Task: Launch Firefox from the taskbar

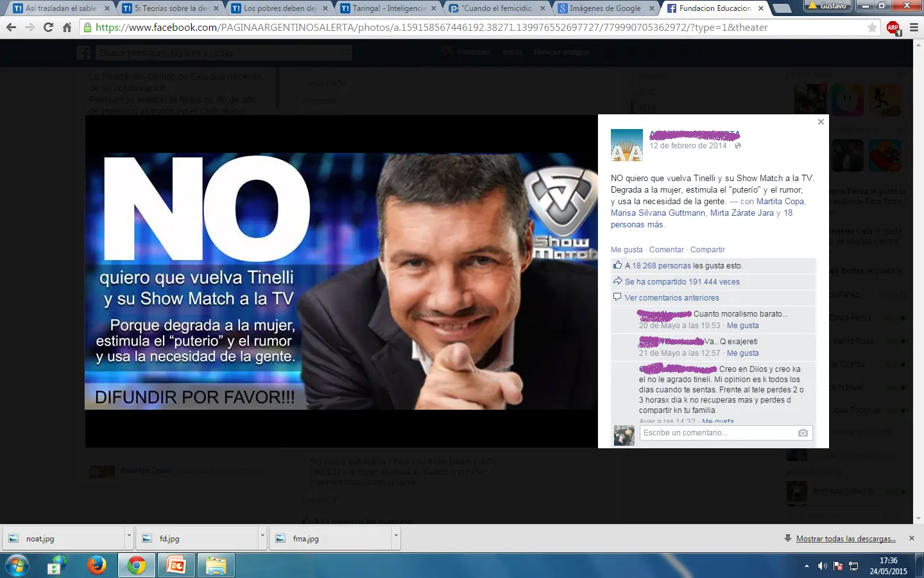Action: 96,565
